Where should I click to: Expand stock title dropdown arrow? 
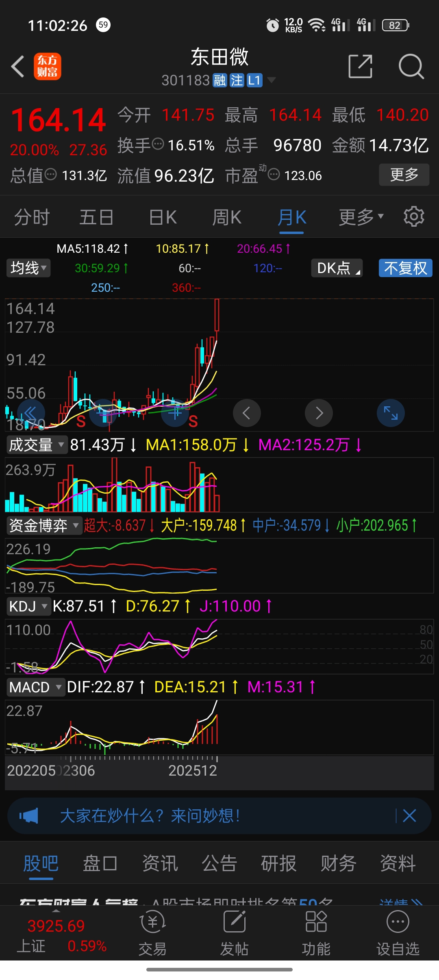[x=271, y=80]
